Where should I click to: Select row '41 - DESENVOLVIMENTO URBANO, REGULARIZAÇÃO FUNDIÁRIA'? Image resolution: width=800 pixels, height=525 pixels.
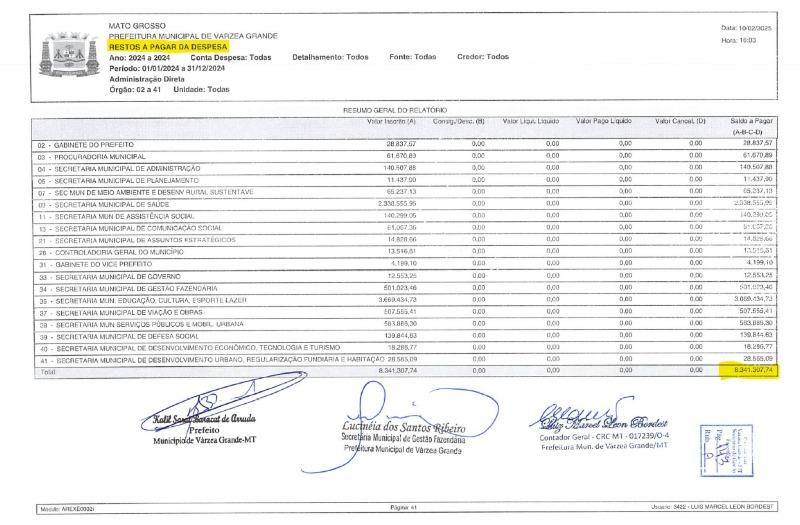[x=405, y=360]
